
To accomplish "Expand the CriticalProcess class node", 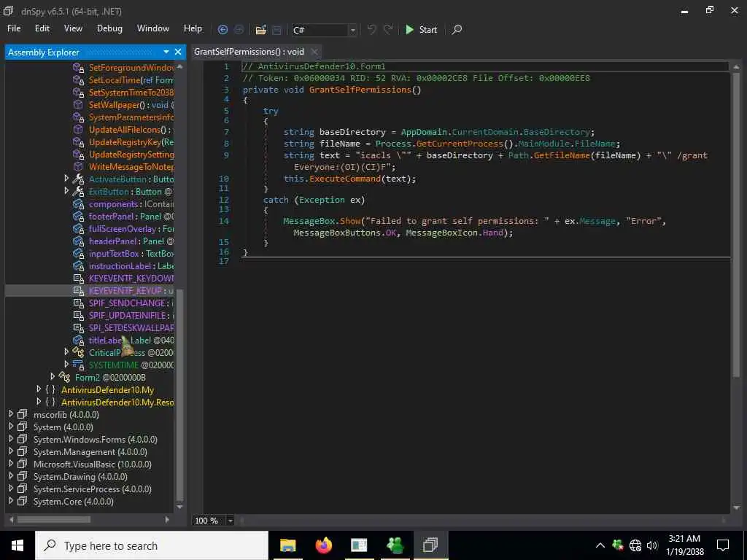I will (66, 351).
